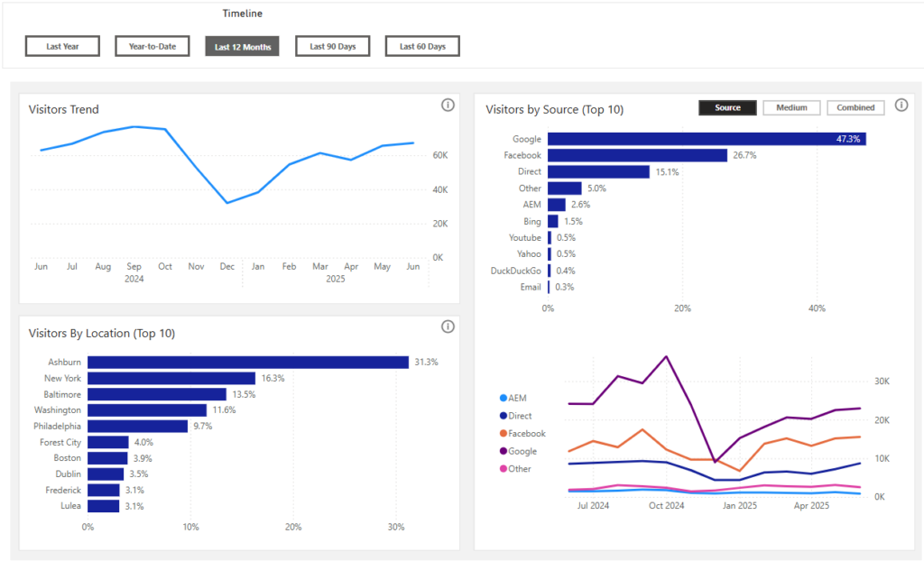Click the Facebook bar in source chart
Screen dimensions: 924x561
point(637,155)
